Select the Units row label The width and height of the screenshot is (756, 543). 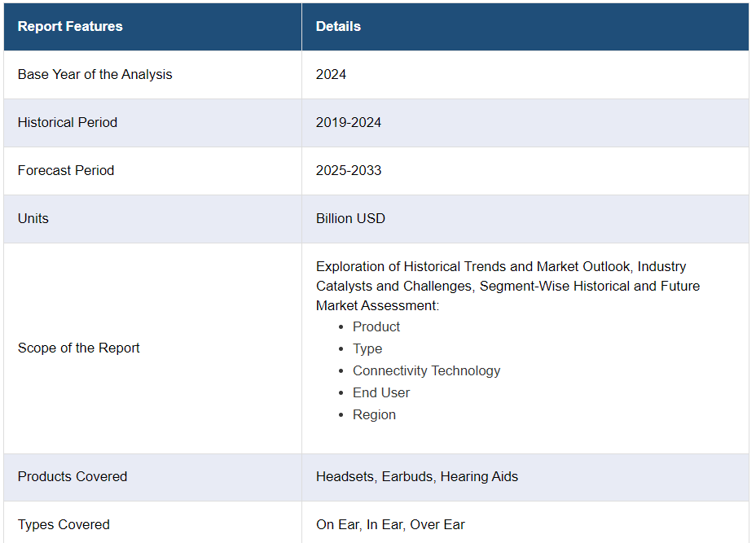point(33,218)
